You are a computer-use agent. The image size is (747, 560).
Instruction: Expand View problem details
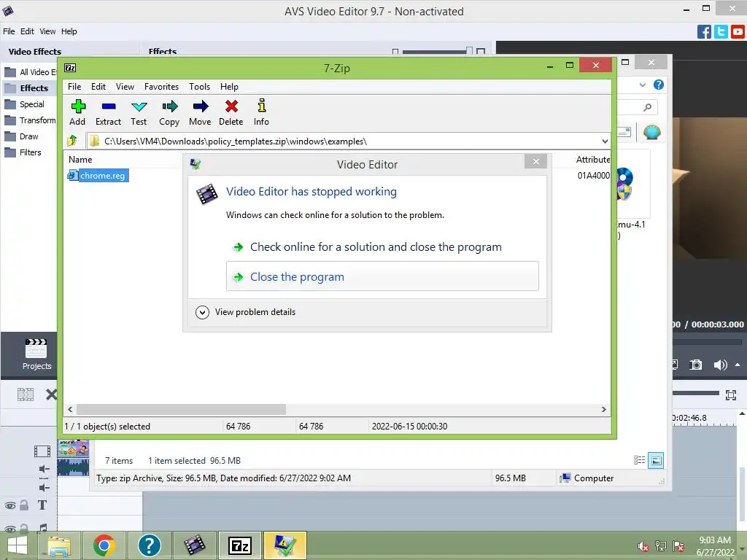245,312
